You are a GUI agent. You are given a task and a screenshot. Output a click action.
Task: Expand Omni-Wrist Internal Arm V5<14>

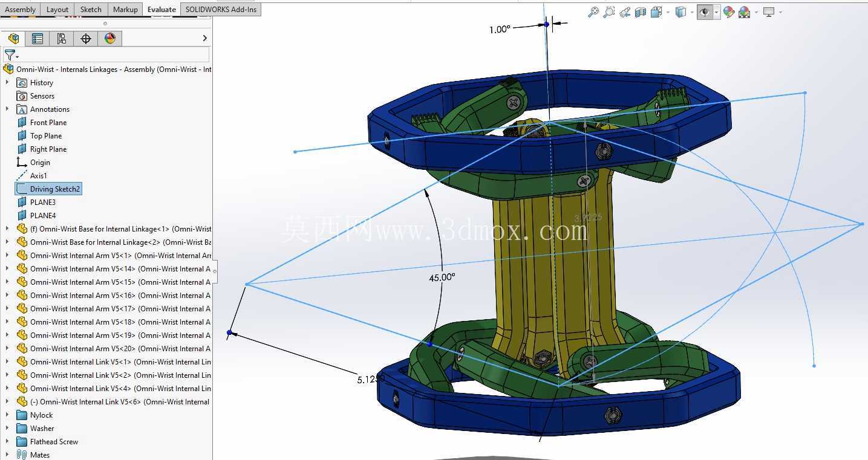[x=7, y=269]
